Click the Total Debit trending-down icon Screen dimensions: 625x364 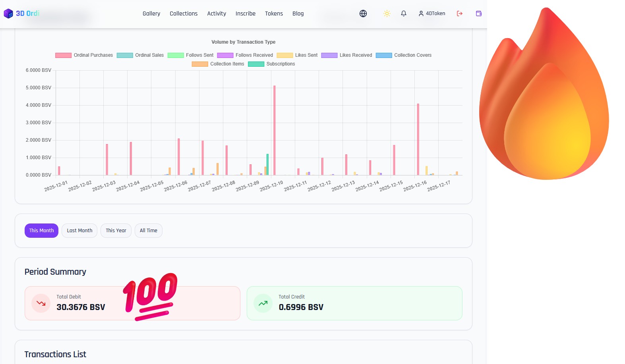tap(41, 303)
